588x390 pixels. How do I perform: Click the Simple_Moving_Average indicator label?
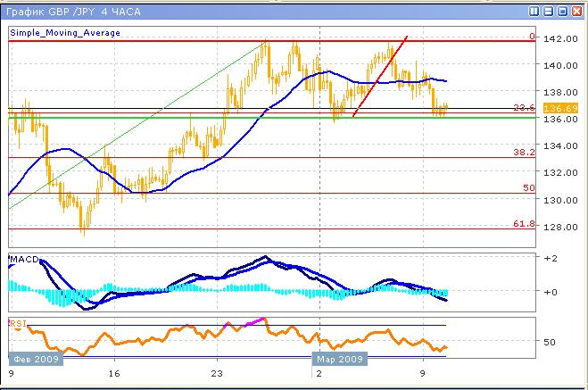pyautogui.click(x=65, y=33)
